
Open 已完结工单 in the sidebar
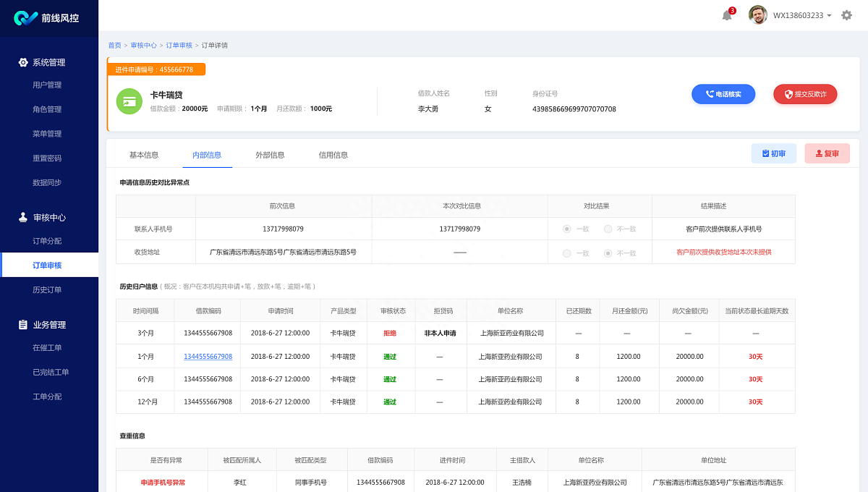[51, 373]
